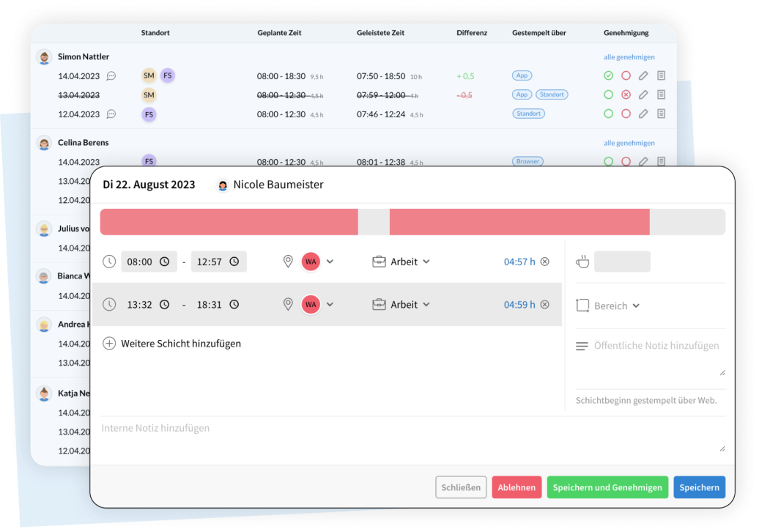Remove the 13:32 - 18:31 shift with its X icon
Screen dimensions: 759x532
click(544, 305)
